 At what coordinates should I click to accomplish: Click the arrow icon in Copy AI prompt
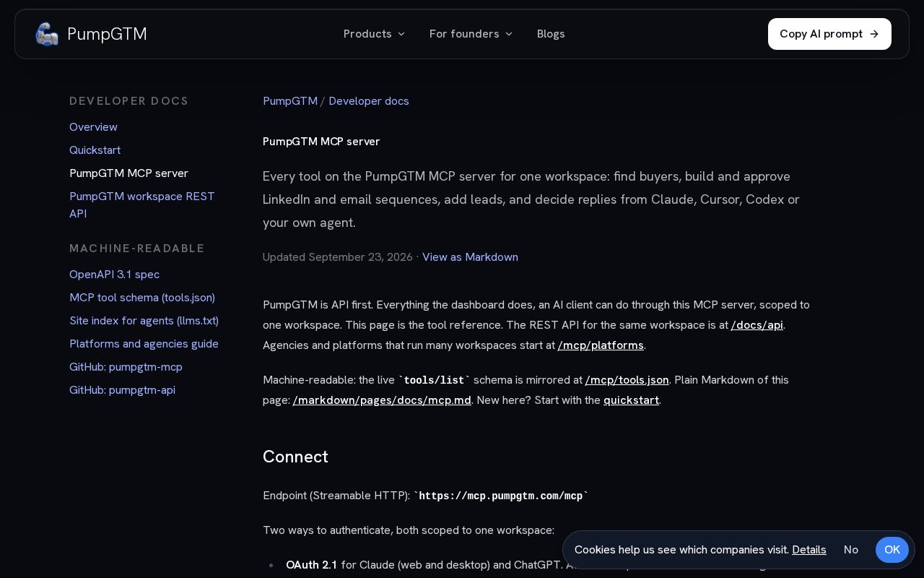pos(874,34)
